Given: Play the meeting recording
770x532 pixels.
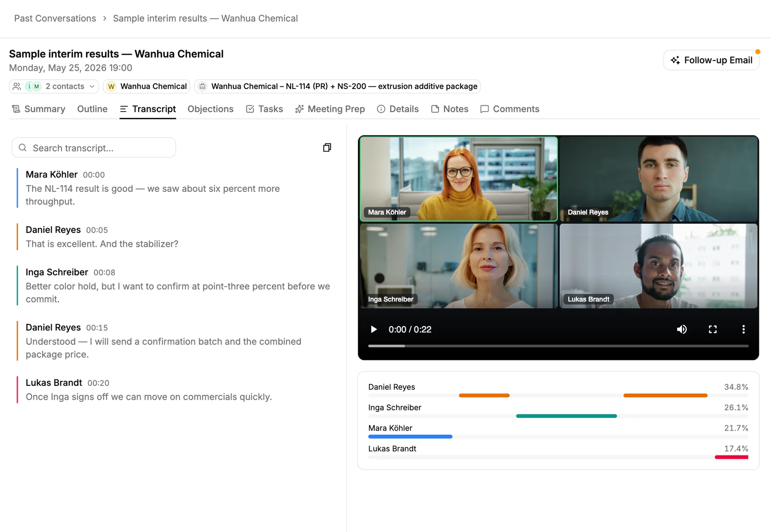Looking at the screenshot, I should click(373, 329).
